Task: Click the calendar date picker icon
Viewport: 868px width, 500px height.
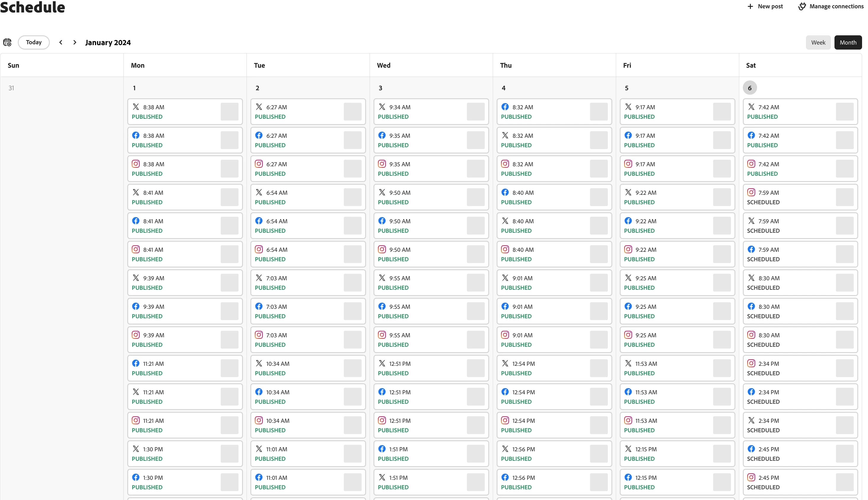Action: click(7, 42)
